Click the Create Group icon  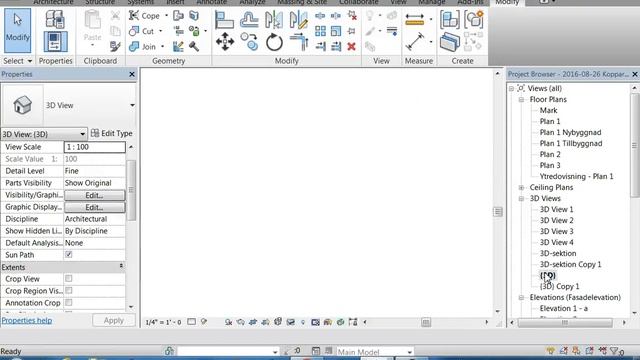click(x=473, y=20)
